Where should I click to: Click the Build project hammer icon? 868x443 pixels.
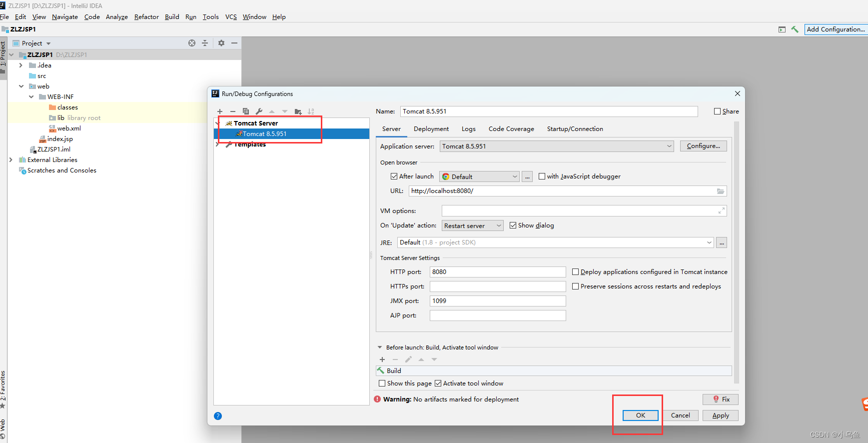(x=795, y=29)
